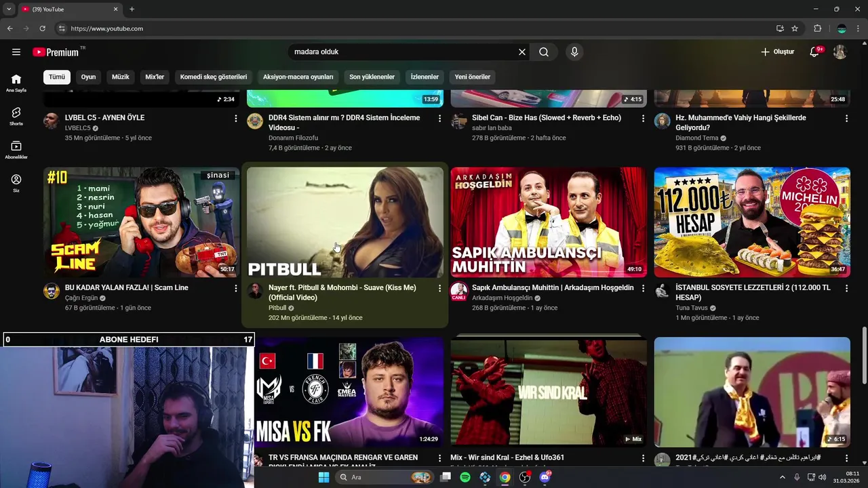Viewport: 868px width, 488px height.
Task: Show hidden system tray icons
Action: [x=782, y=477]
